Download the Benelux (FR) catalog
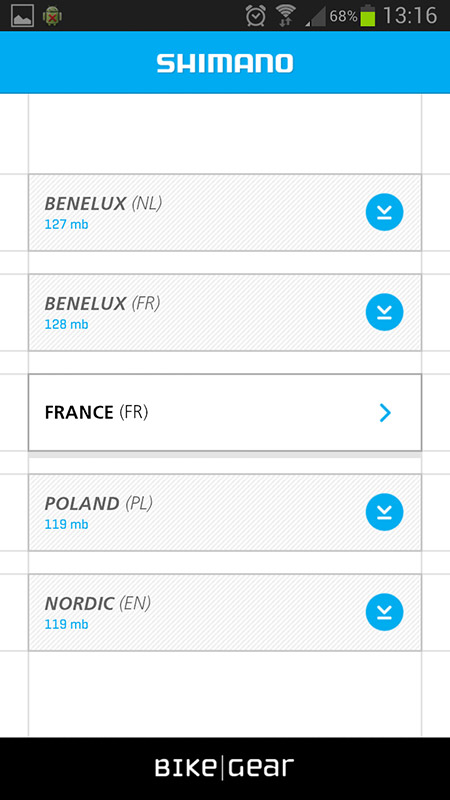Screen dimensions: 450x800 click(384, 312)
